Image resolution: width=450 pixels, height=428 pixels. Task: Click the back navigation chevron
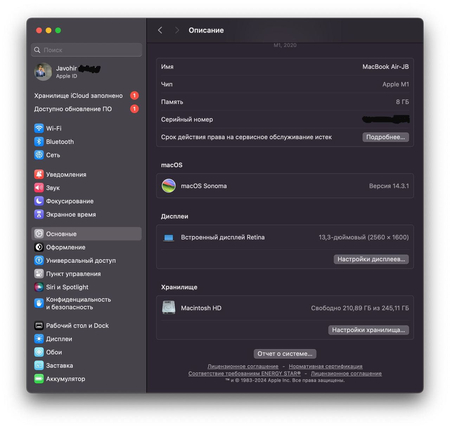[x=160, y=30]
